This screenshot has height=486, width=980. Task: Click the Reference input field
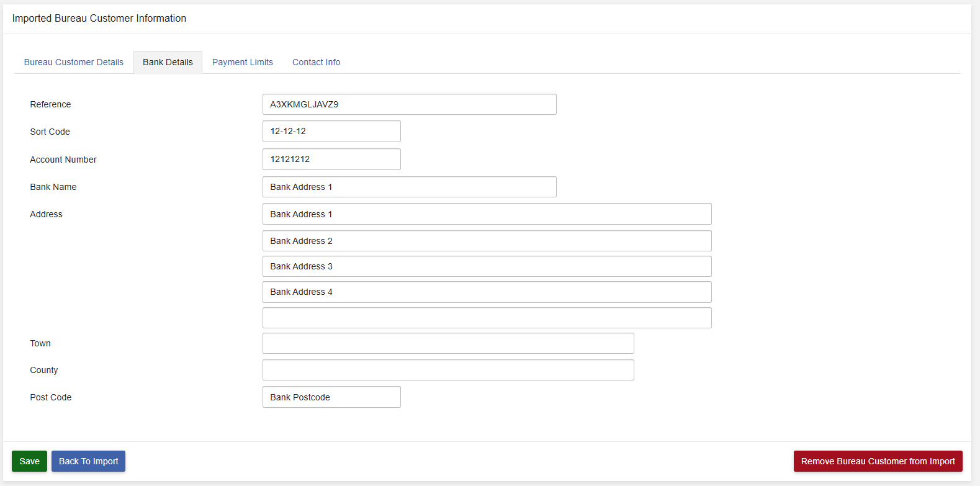click(x=410, y=104)
